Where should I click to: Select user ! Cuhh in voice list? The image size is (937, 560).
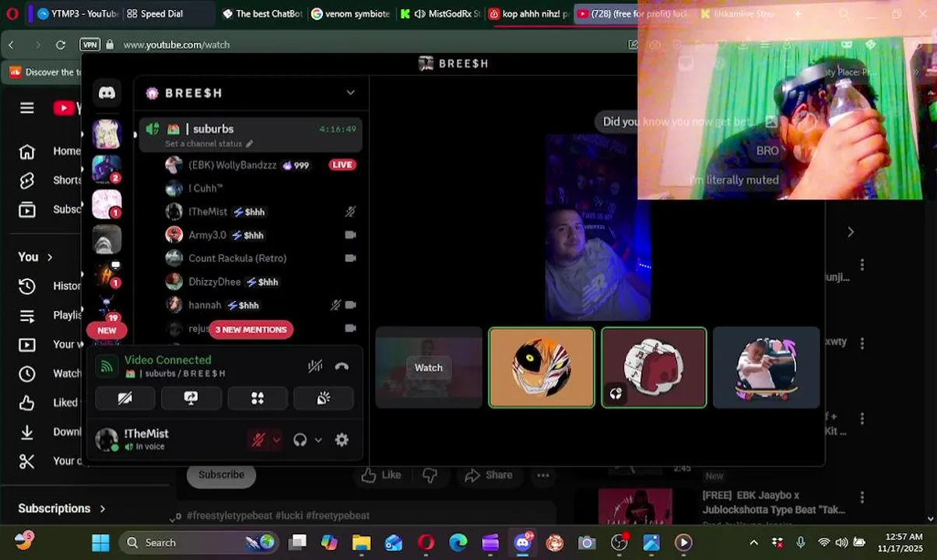tap(205, 188)
